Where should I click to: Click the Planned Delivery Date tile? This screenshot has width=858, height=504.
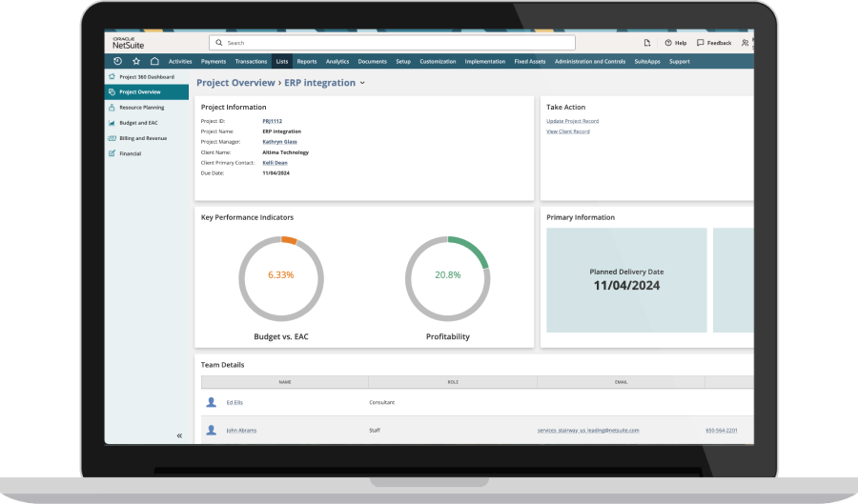tap(626, 280)
